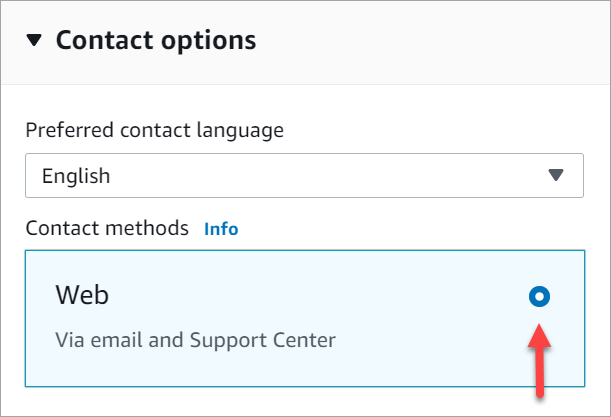Click the Web option title text
The width and height of the screenshot is (611, 417).
[82, 296]
